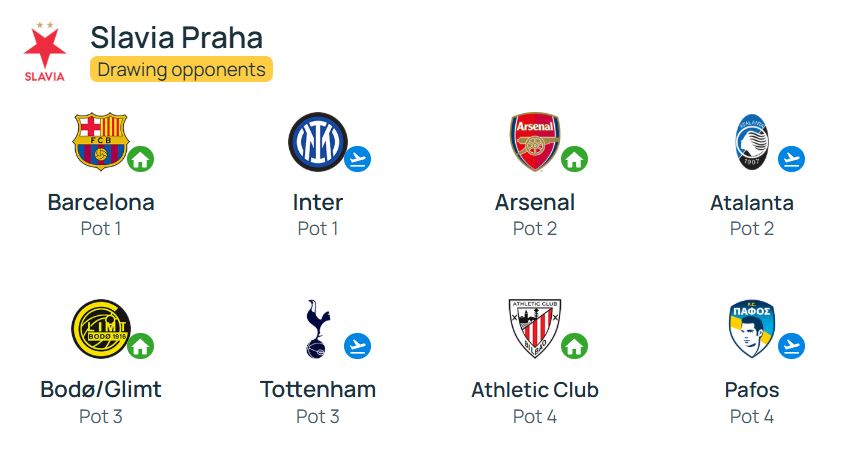Open the Atalanta club crest

pyautogui.click(x=752, y=142)
